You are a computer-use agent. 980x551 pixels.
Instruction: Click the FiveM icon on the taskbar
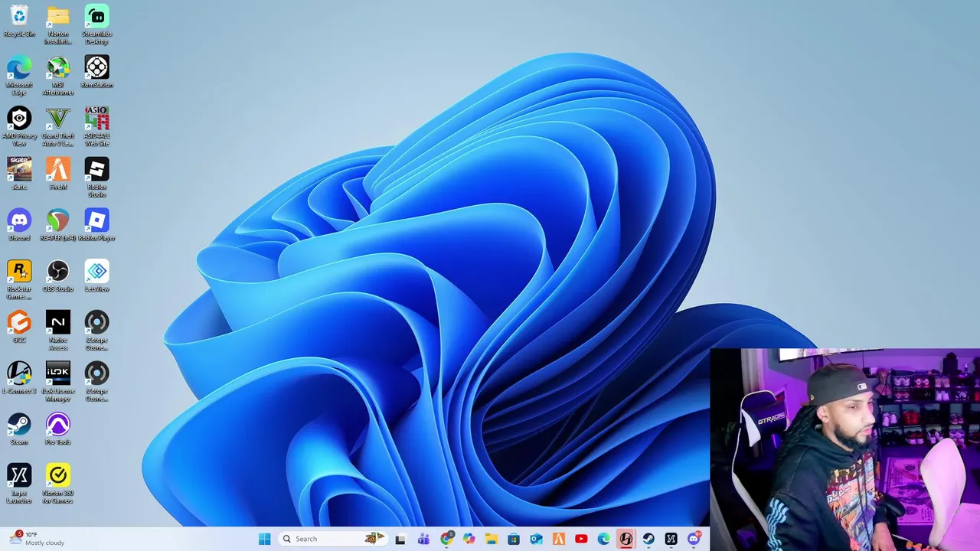[x=559, y=539]
